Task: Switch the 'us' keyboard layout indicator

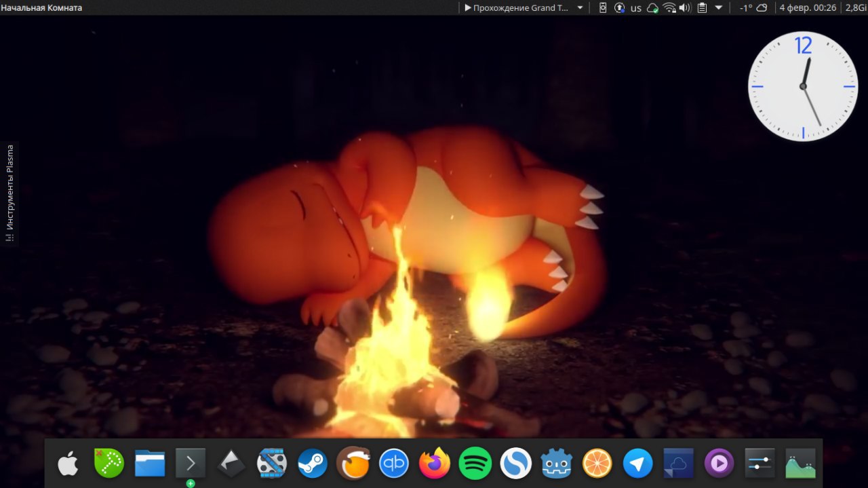Action: coord(636,8)
